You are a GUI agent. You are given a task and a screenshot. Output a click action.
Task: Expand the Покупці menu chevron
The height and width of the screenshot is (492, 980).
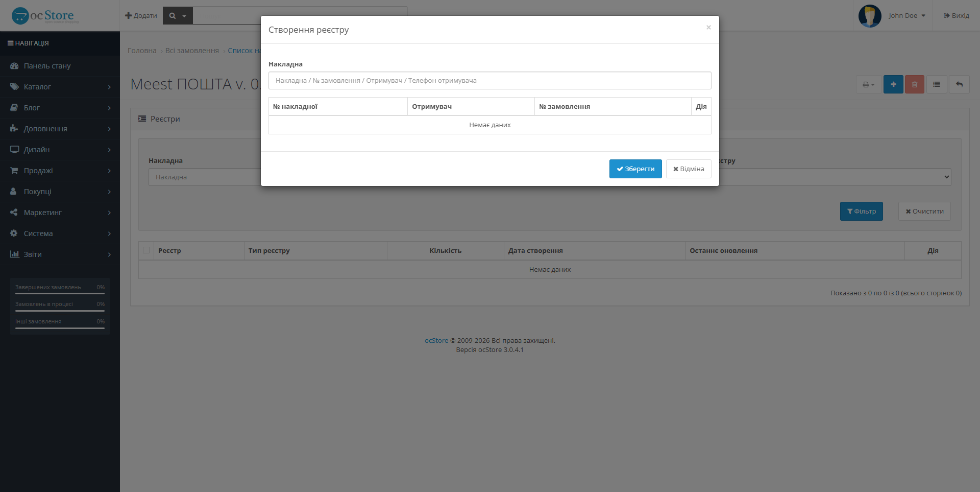tap(109, 192)
